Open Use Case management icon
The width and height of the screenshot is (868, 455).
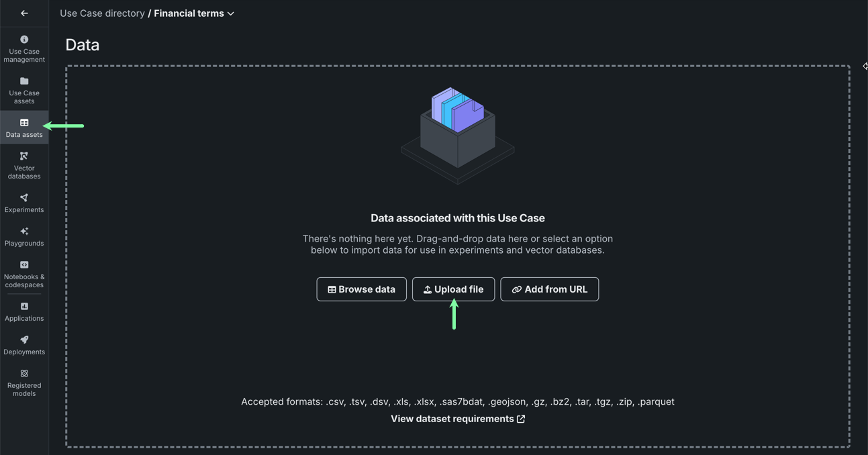tap(24, 40)
